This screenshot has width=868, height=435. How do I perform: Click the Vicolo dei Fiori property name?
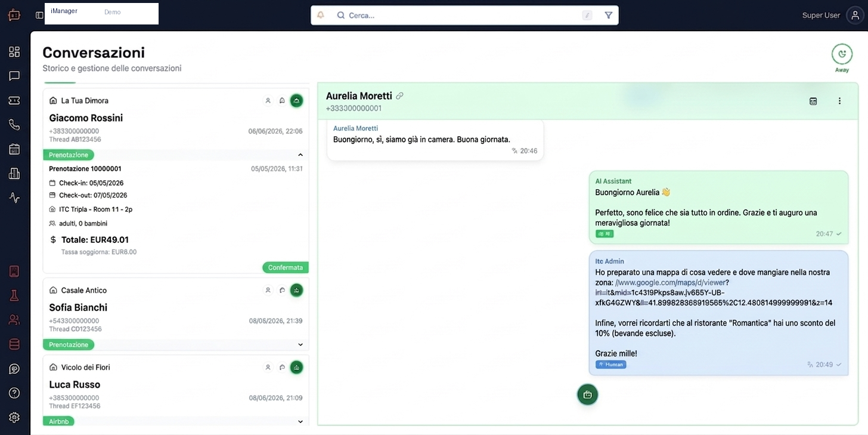(86, 368)
